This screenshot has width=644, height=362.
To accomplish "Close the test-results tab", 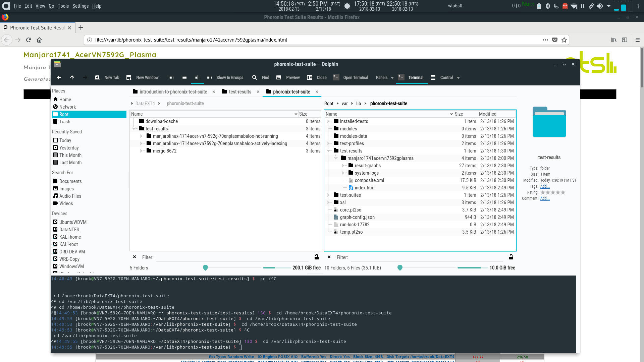I will pyautogui.click(x=258, y=92).
